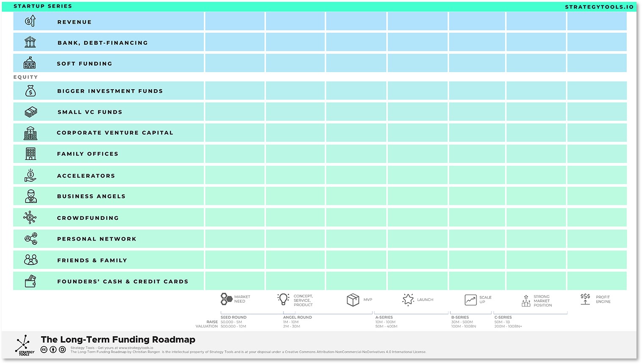Select the Bank, Debt-Financing building icon

tap(30, 42)
